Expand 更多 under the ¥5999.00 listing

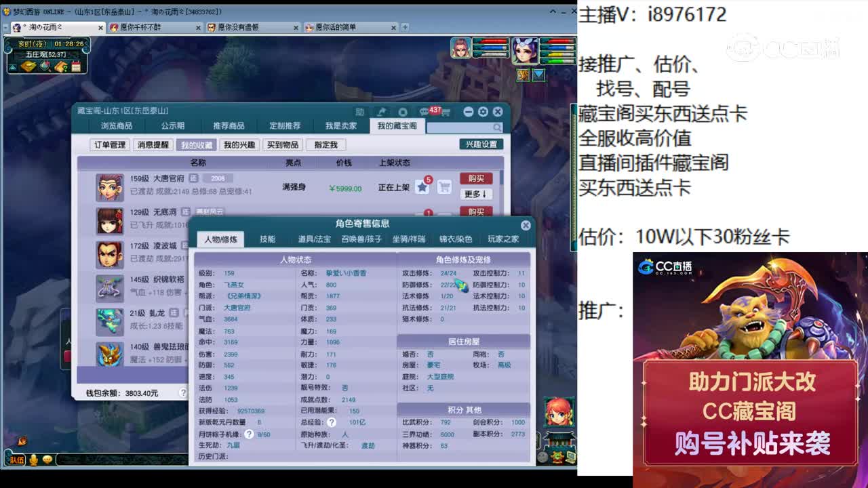click(475, 195)
